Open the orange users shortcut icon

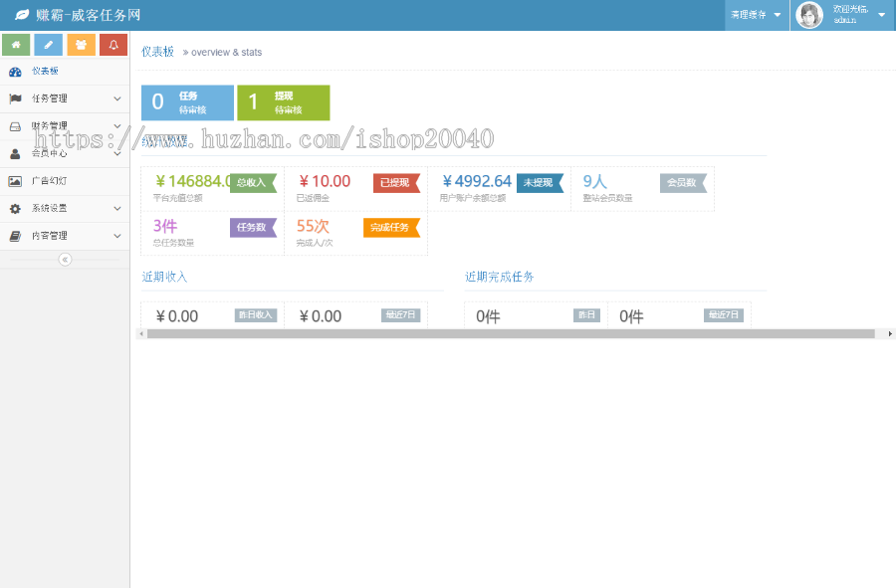coord(81,45)
